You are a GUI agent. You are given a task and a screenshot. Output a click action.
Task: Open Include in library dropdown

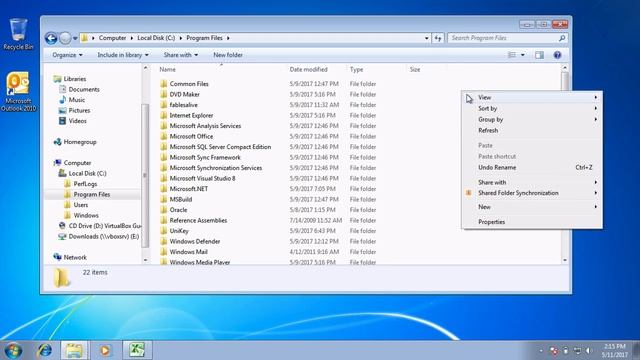[123, 55]
